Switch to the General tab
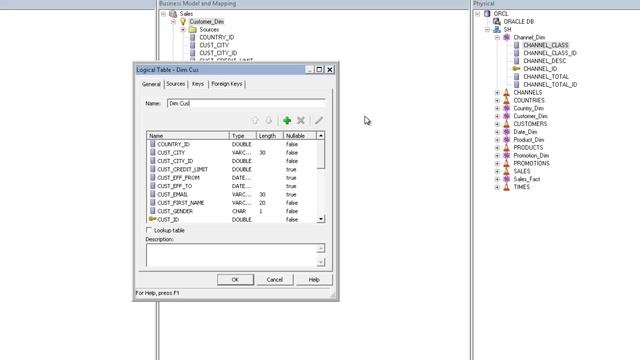 coord(151,84)
